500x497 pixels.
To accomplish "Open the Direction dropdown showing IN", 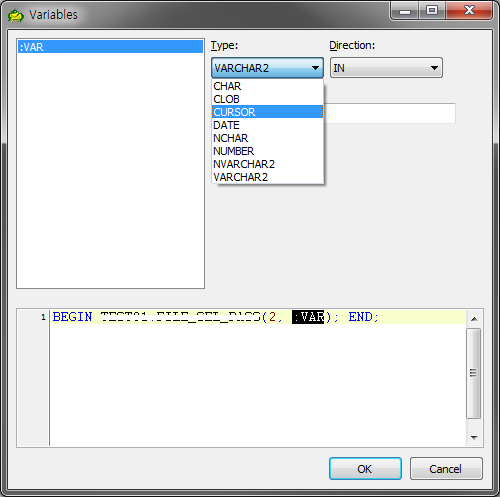I will pyautogui.click(x=386, y=68).
